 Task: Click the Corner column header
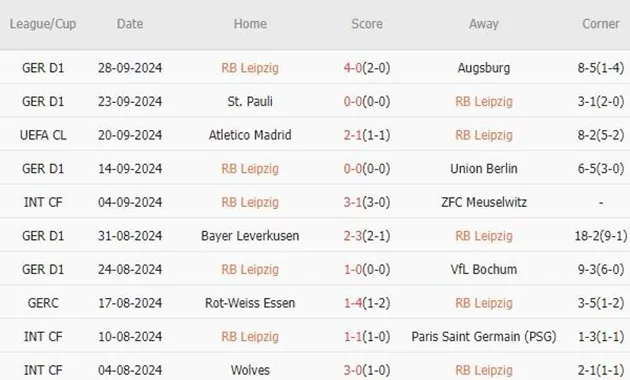tap(601, 24)
